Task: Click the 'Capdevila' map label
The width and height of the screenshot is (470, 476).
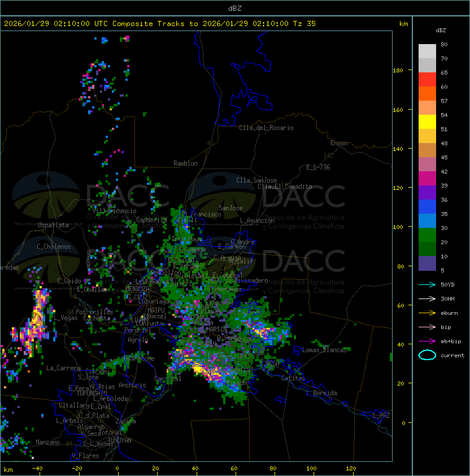Action: (151, 219)
